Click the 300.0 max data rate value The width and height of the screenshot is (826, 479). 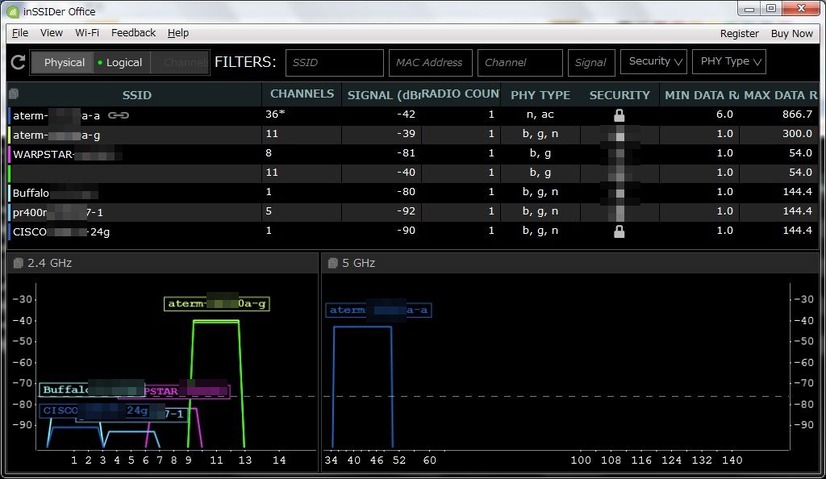tap(797, 134)
